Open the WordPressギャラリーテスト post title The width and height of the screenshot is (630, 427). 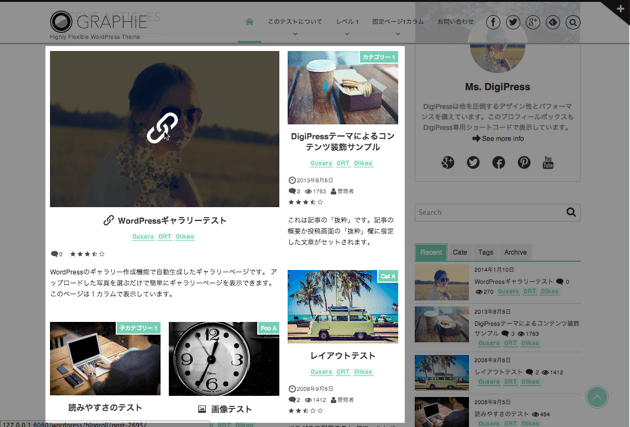click(172, 221)
